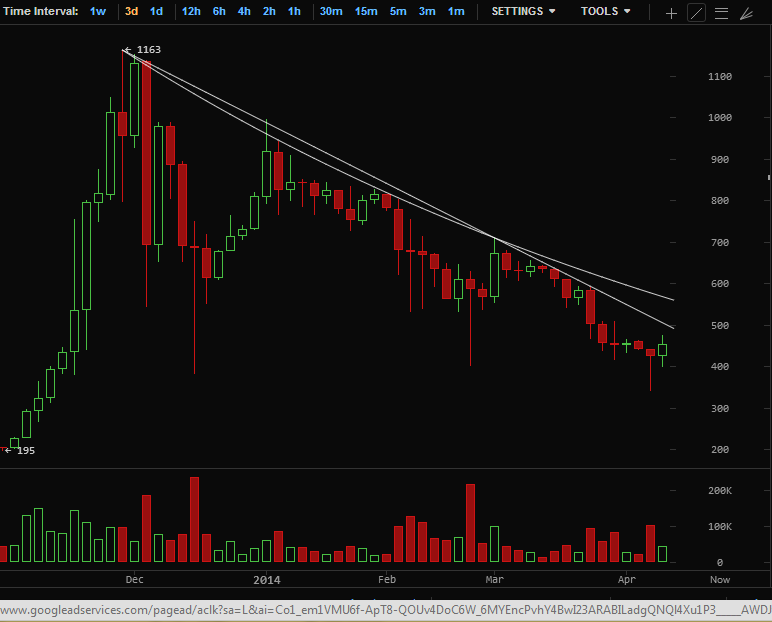Screen dimensions: 772x622
Task: Click the googleadservices URL in status bar
Action: pos(384,611)
